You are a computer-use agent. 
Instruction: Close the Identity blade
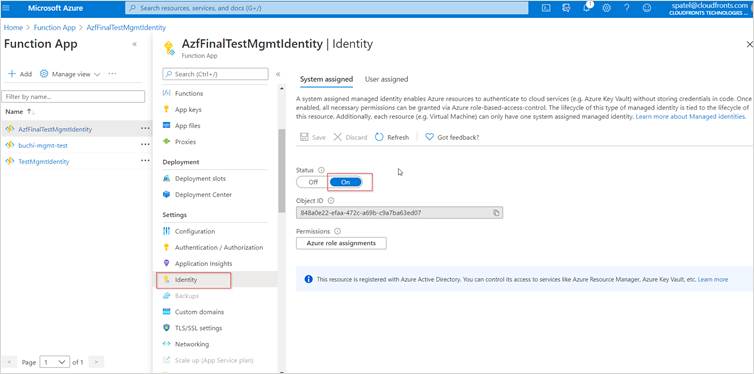click(x=749, y=44)
